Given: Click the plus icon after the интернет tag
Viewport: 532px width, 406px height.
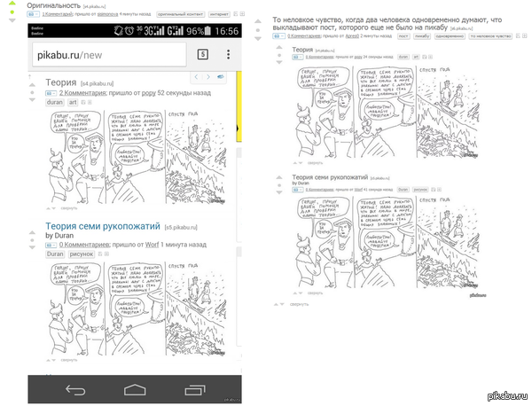Looking at the screenshot, I should coord(242,14).
